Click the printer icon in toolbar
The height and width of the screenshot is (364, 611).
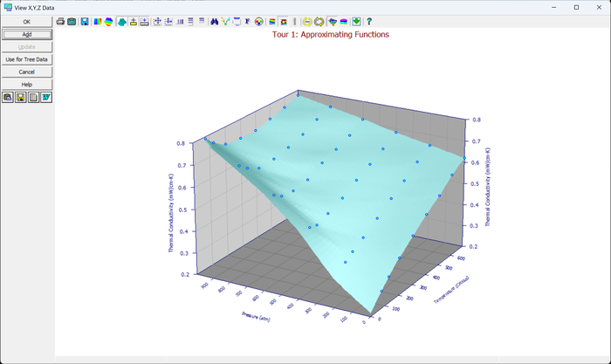(x=60, y=22)
